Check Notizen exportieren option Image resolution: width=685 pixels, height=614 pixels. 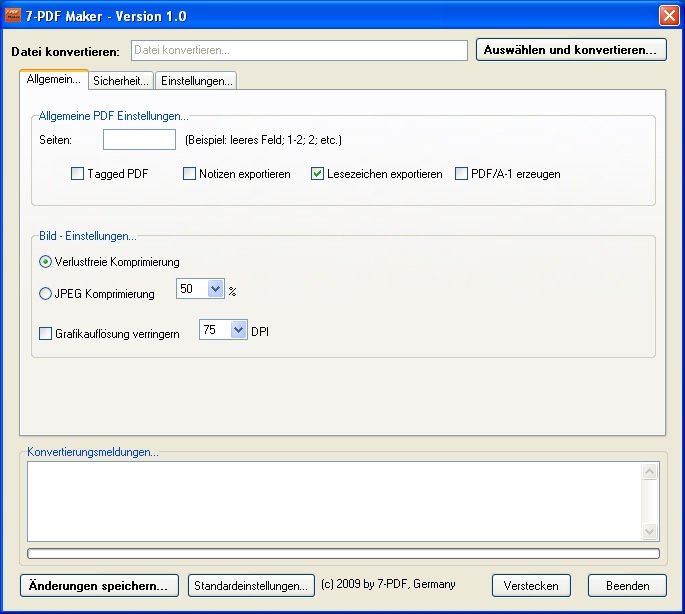(190, 174)
